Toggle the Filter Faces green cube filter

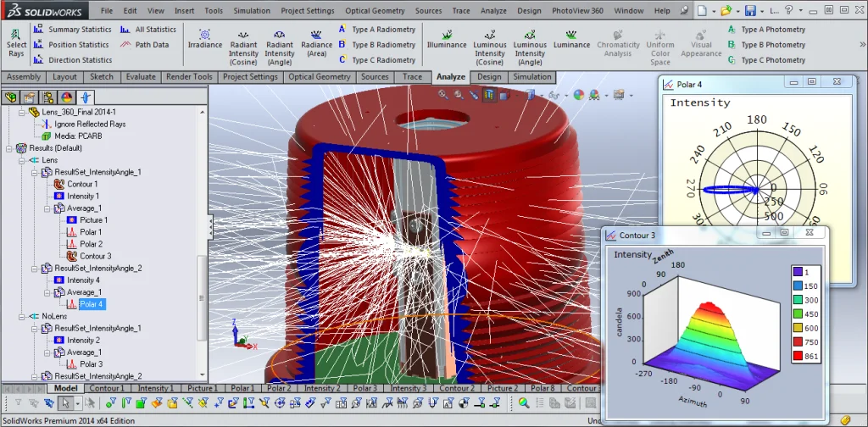click(142, 403)
